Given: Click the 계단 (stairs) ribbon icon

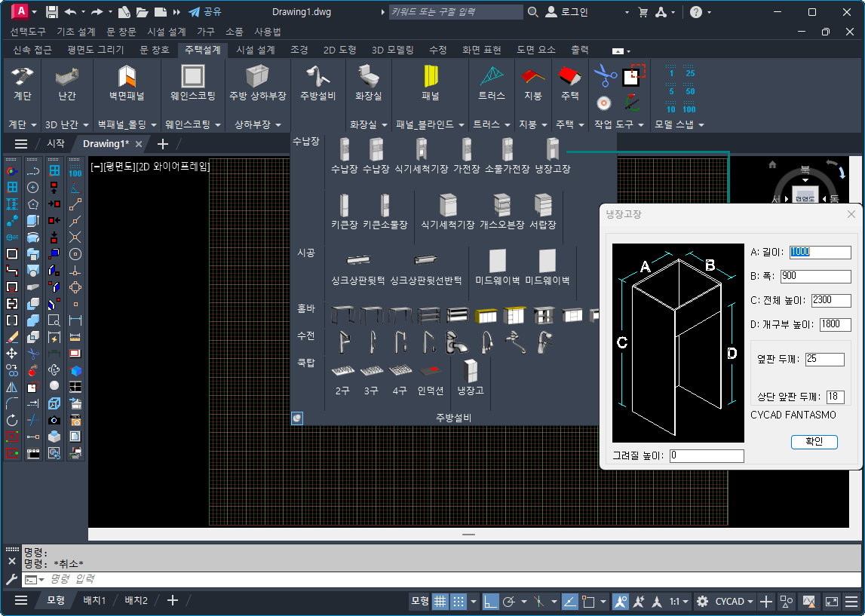Looking at the screenshot, I should click(22, 83).
